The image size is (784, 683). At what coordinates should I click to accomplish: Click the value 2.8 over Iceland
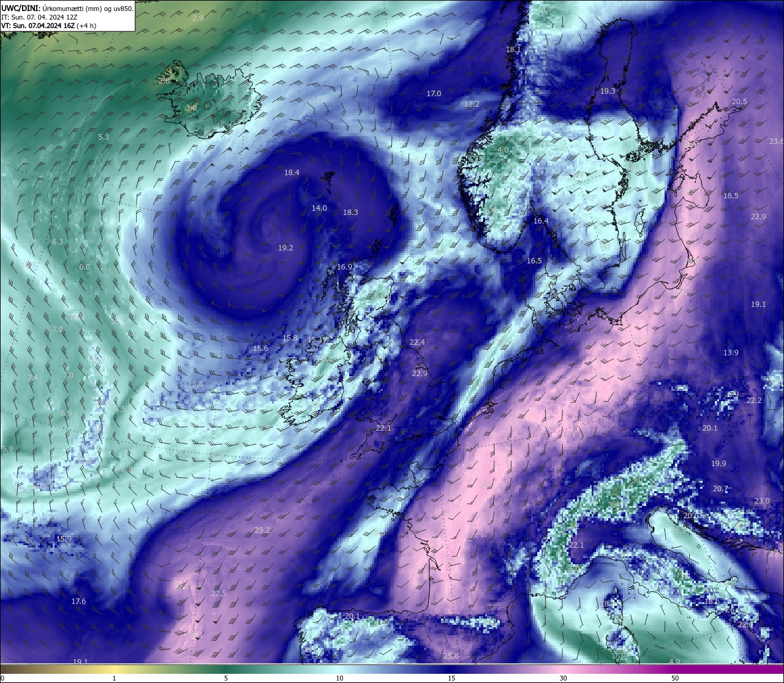click(164, 81)
